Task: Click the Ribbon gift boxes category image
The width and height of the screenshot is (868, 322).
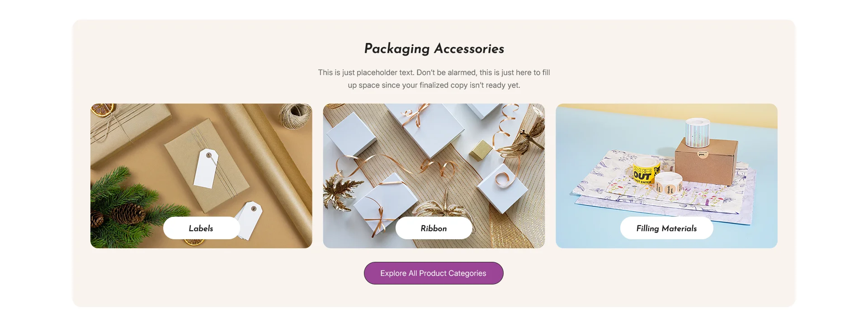Action: click(434, 175)
